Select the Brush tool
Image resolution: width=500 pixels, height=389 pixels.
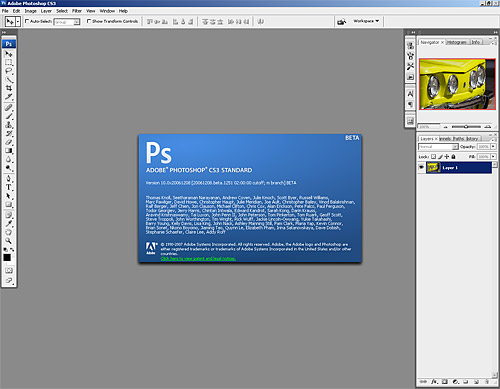pos(8,116)
